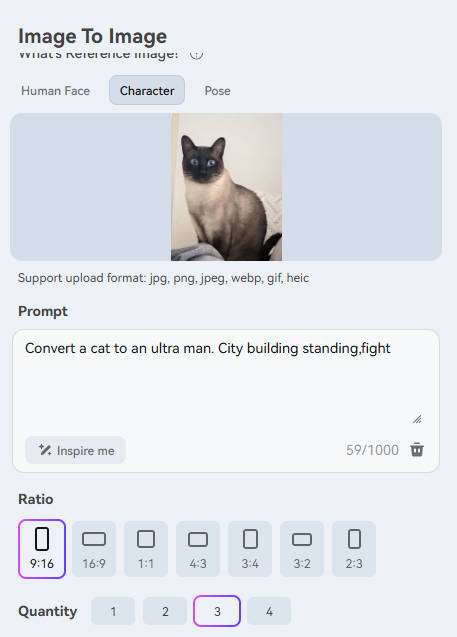Screen dimensions: 457x637
Task: Select Quantity 3 option
Action: pos(217,611)
